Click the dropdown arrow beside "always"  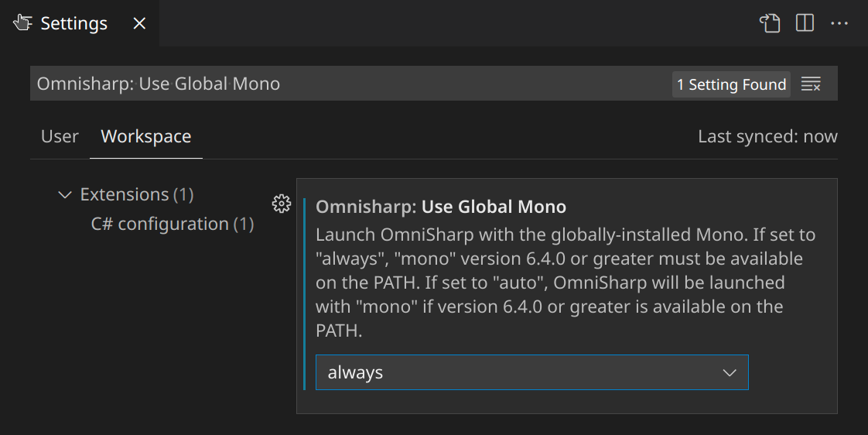pos(729,372)
